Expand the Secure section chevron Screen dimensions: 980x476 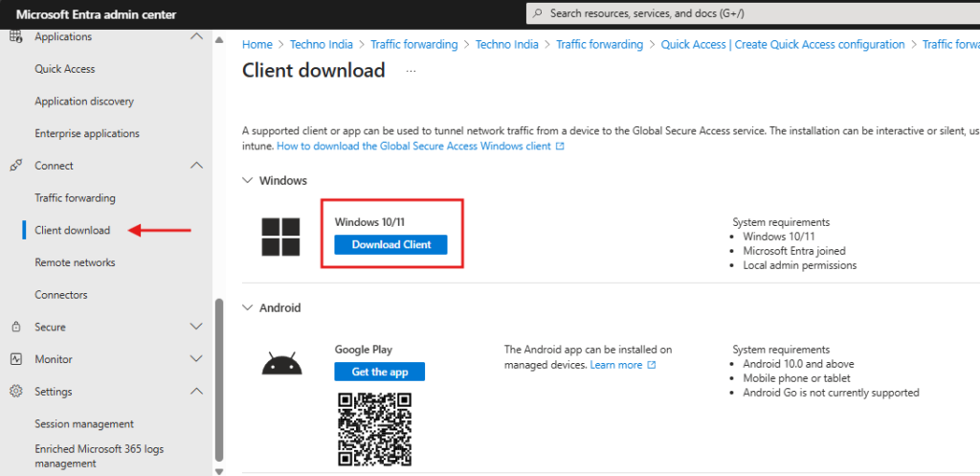click(x=196, y=328)
